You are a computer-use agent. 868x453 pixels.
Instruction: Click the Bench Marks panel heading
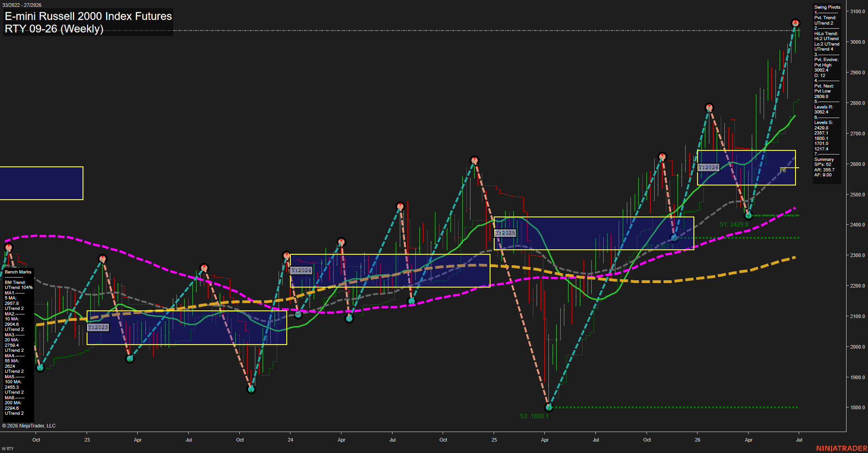coord(18,272)
